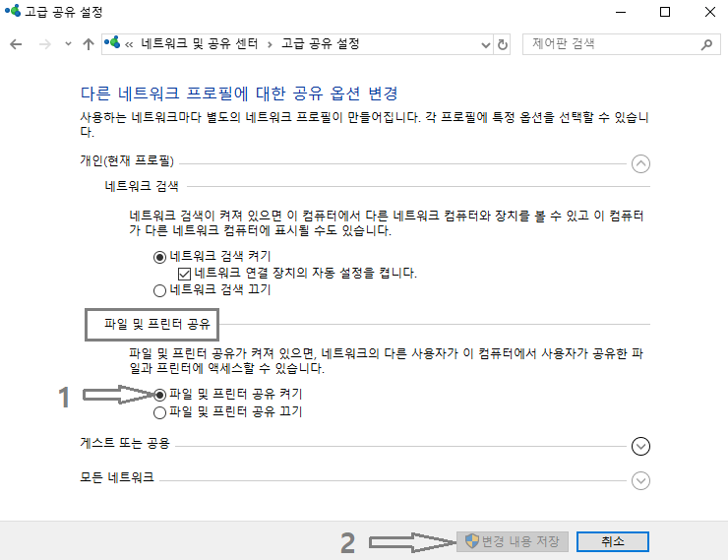The width and height of the screenshot is (728, 560).
Task: Click the breadcrumb overflow chevron «
Action: pyautogui.click(x=129, y=45)
